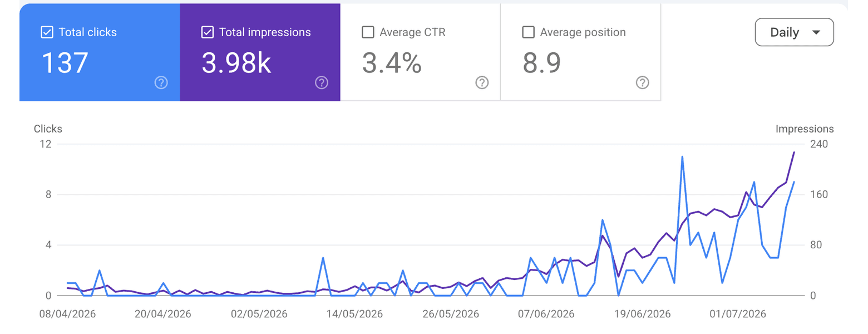This screenshot has height=334, width=868.
Task: Click the 8.9 average position card
Action: click(x=580, y=52)
